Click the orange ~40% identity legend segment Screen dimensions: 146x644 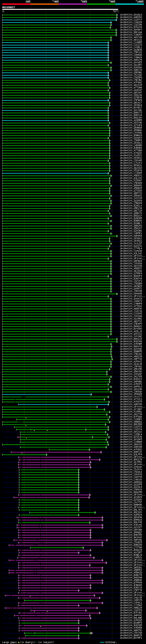tap(45, 4)
